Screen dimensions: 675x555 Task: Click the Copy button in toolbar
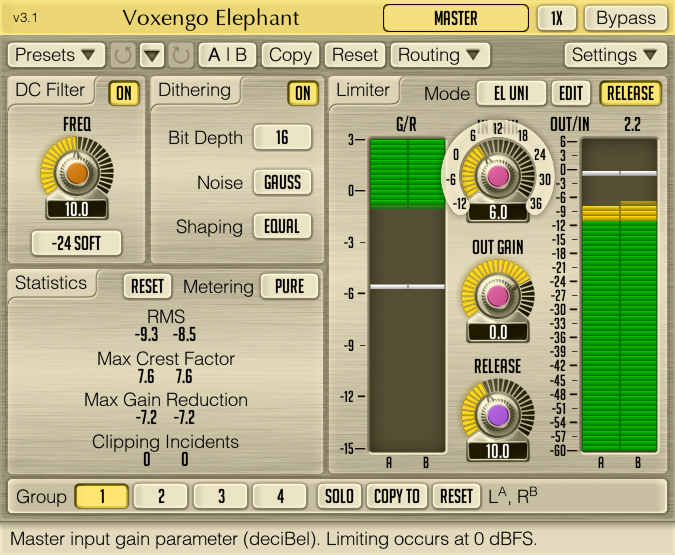[x=290, y=55]
